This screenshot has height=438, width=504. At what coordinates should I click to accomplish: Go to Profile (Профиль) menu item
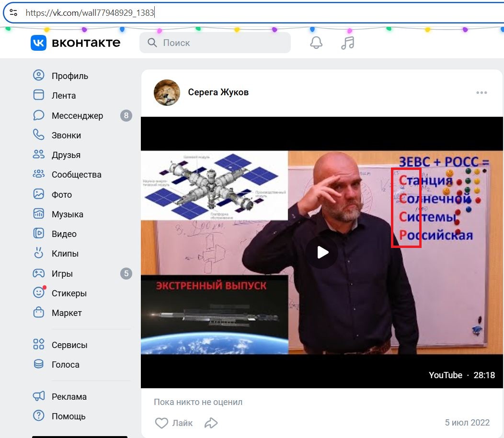click(x=69, y=76)
